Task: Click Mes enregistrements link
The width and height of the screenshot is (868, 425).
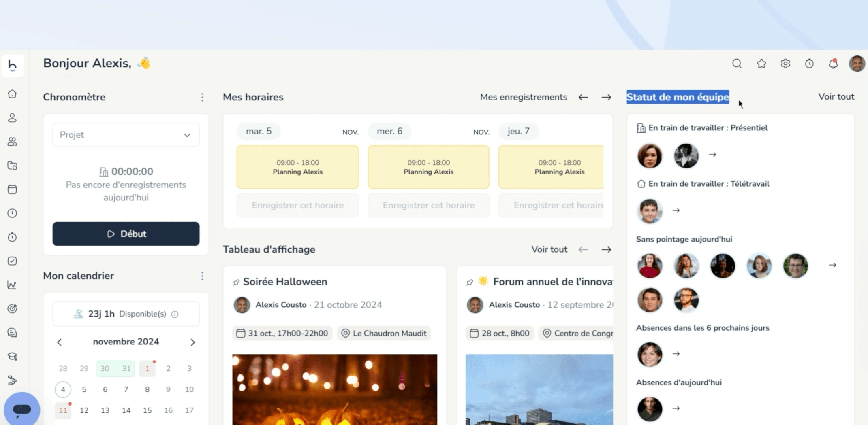Action: click(523, 97)
